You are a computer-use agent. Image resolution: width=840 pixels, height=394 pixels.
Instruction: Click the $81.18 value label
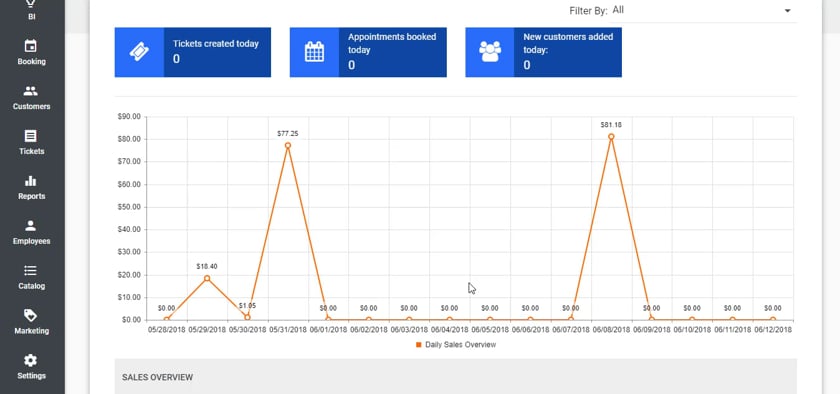click(x=611, y=124)
